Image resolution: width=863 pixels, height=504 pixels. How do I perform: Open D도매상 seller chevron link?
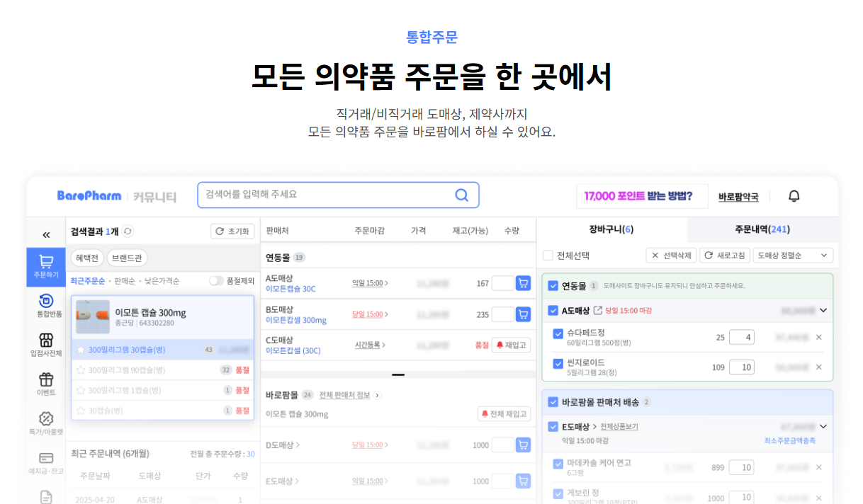point(283,445)
